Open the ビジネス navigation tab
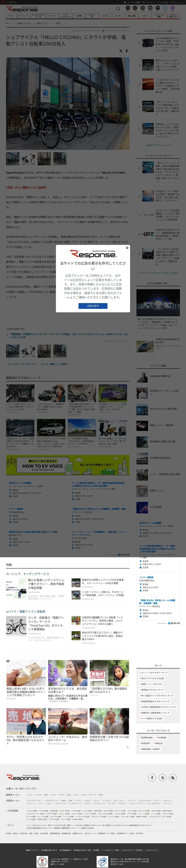186x868 pixels. (x=105, y=16)
